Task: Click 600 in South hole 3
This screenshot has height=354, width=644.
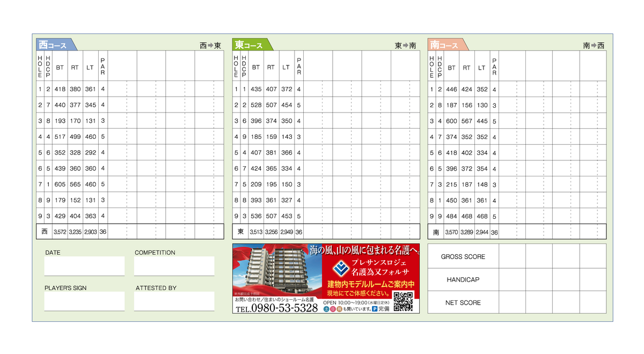Action: point(452,122)
